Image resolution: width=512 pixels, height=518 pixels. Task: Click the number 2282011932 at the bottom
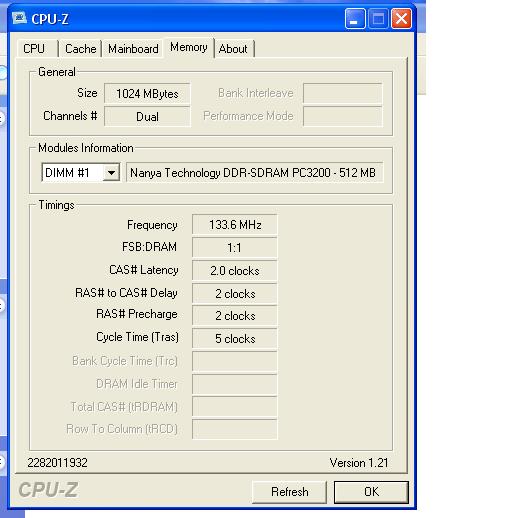57,463
